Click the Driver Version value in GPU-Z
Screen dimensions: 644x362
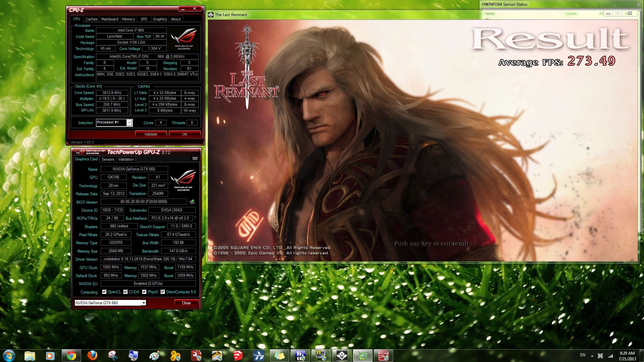click(x=148, y=259)
